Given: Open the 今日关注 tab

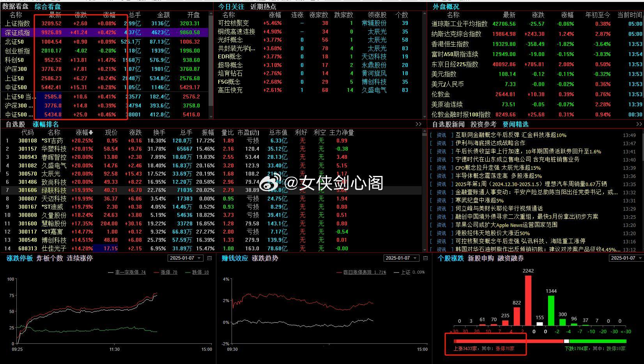Looking at the screenshot, I should point(231,7).
